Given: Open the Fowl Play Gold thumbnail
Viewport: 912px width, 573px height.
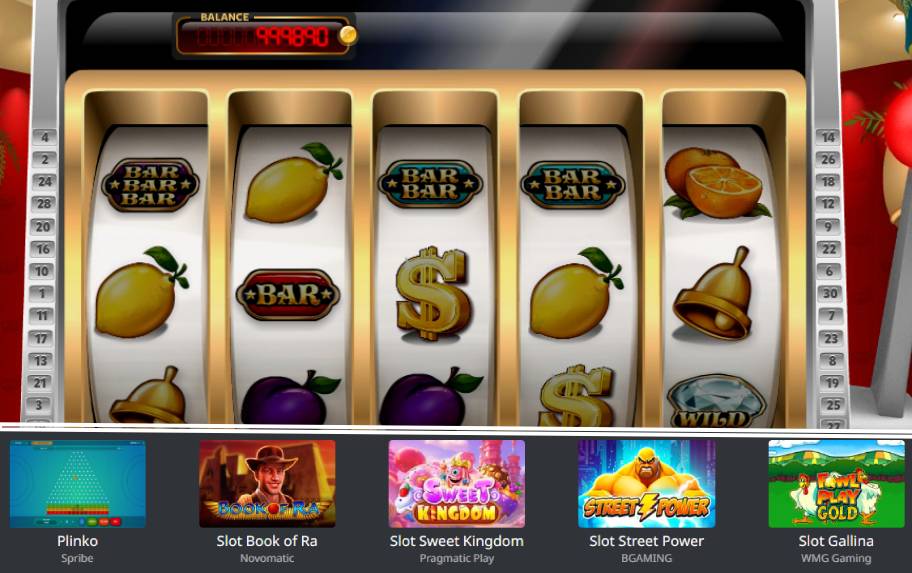Looking at the screenshot, I should (836, 484).
